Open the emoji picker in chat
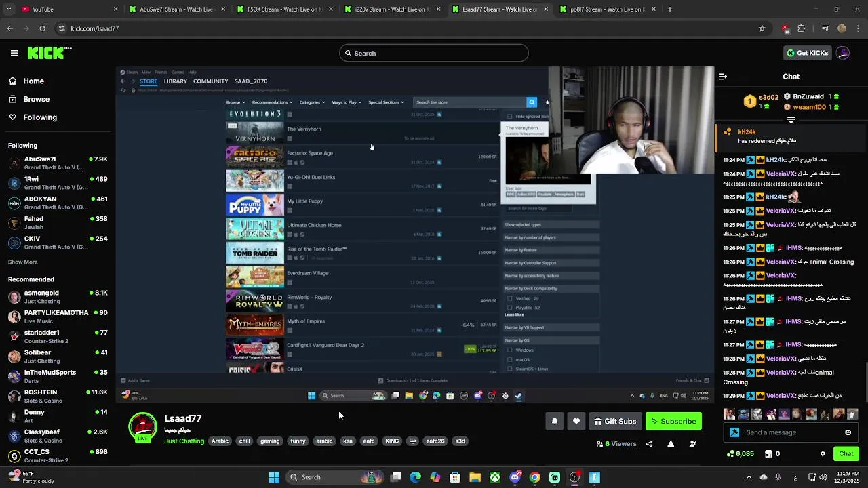868x488 pixels. (x=848, y=432)
